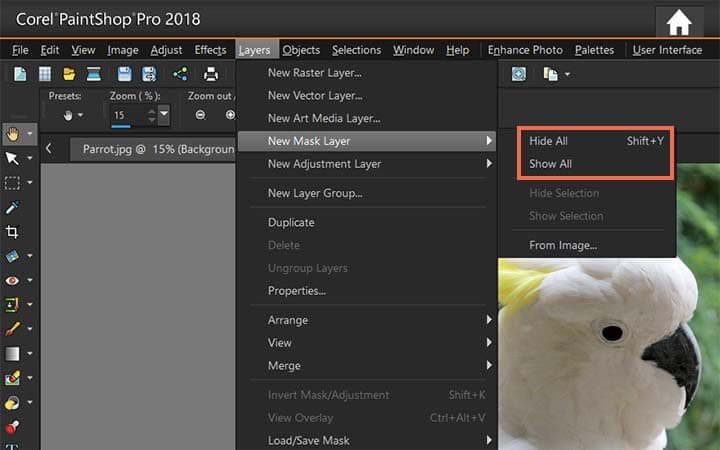Select the Pan hand tool
Viewport: 720px width, 450px height.
(x=12, y=134)
